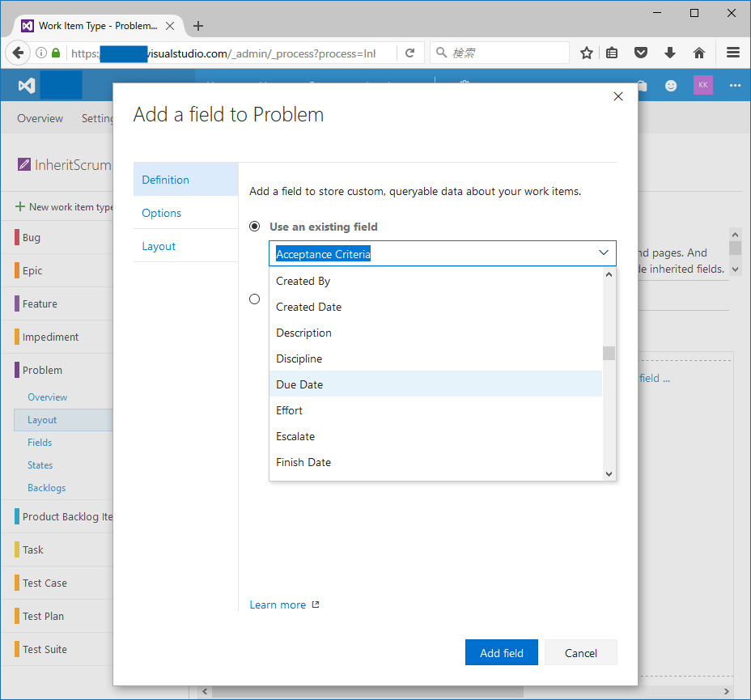Image resolution: width=751 pixels, height=700 pixels.
Task: Choose Discipline from the dropdown list
Action: [435, 358]
